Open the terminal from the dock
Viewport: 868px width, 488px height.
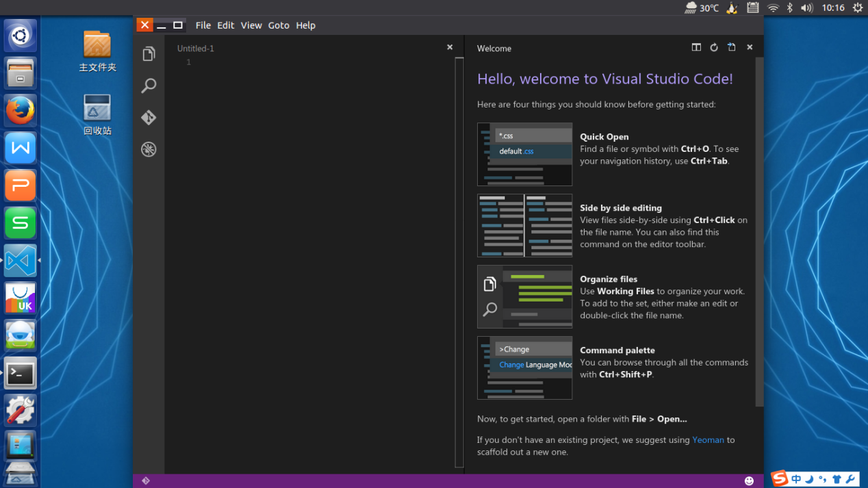pyautogui.click(x=20, y=372)
